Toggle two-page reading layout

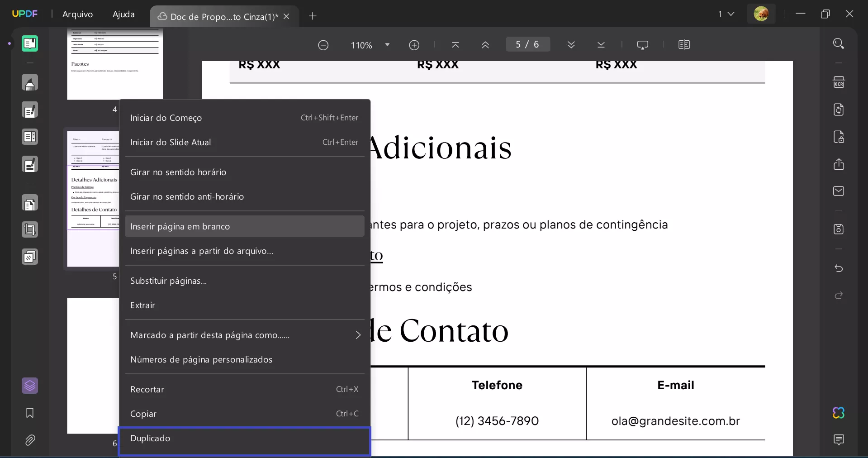click(684, 44)
